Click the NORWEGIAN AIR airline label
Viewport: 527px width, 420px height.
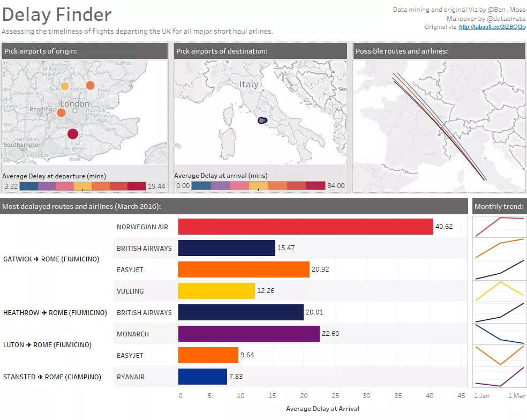point(142,227)
